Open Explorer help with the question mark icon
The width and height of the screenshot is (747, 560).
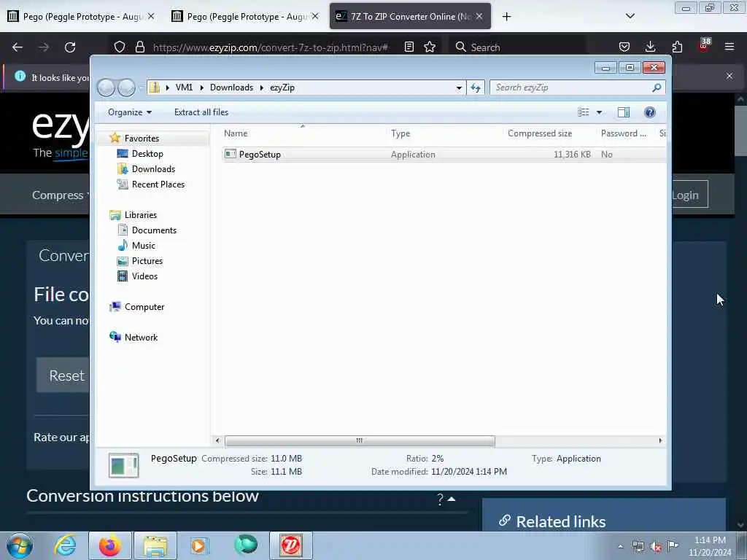[650, 112]
